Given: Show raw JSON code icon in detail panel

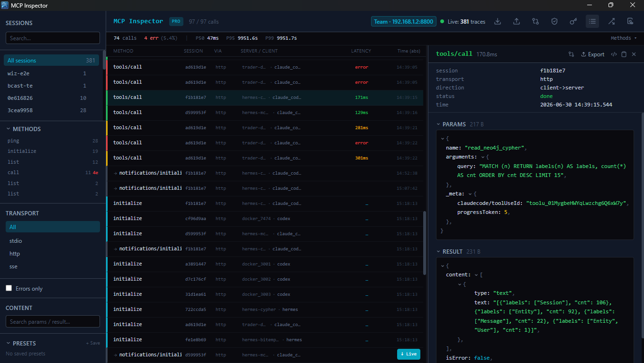Looking at the screenshot, I should click(614, 54).
